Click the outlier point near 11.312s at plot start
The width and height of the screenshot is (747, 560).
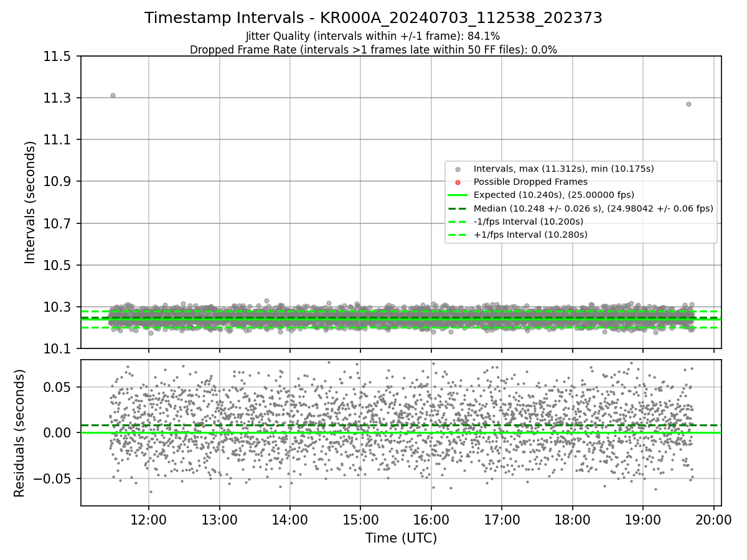coord(113,95)
